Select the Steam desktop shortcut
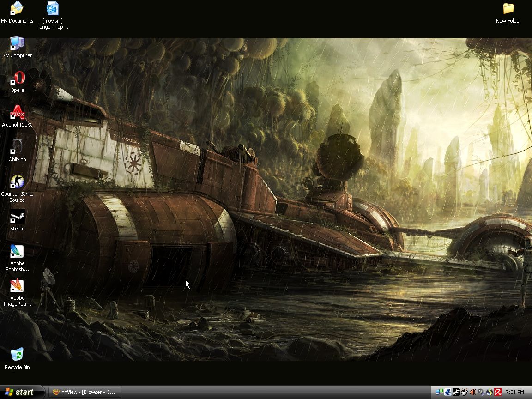The image size is (532, 399). [17, 221]
